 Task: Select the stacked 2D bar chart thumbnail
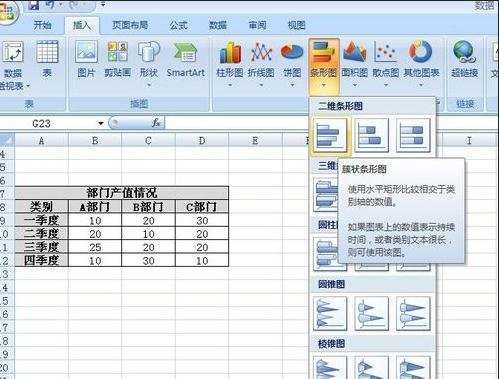pyautogui.click(x=371, y=135)
